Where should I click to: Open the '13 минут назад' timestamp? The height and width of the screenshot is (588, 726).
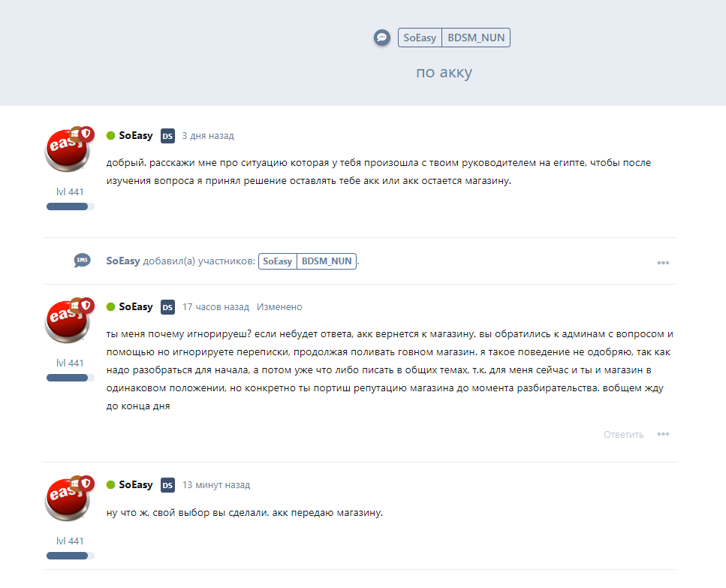[x=215, y=485]
